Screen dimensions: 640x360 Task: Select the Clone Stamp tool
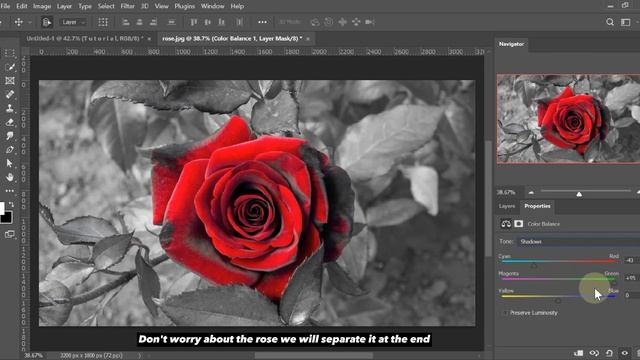pos(10,108)
